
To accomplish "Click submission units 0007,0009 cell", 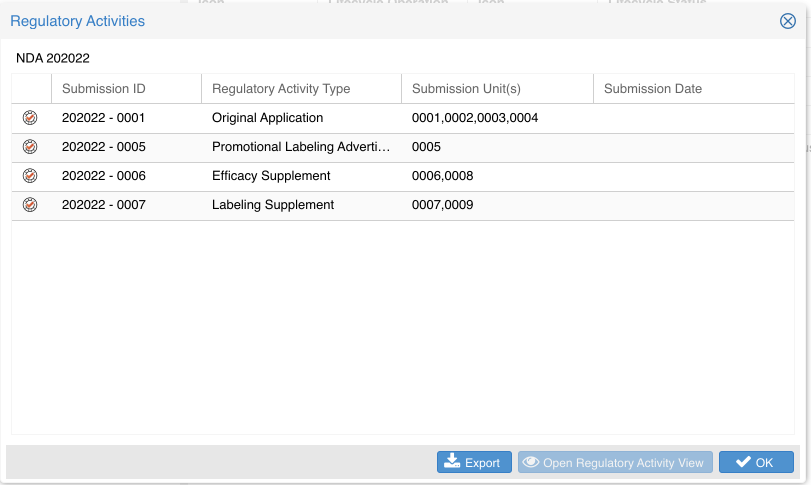I will 442,205.
